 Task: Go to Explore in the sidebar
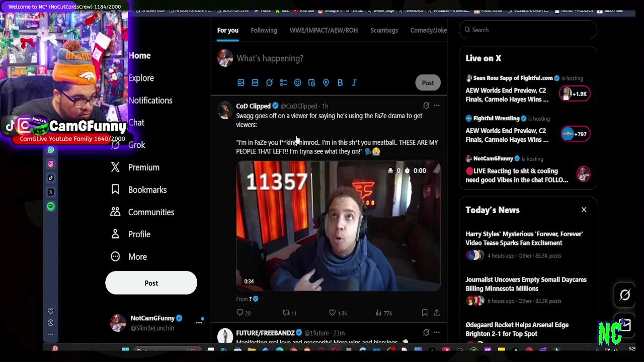pos(141,78)
